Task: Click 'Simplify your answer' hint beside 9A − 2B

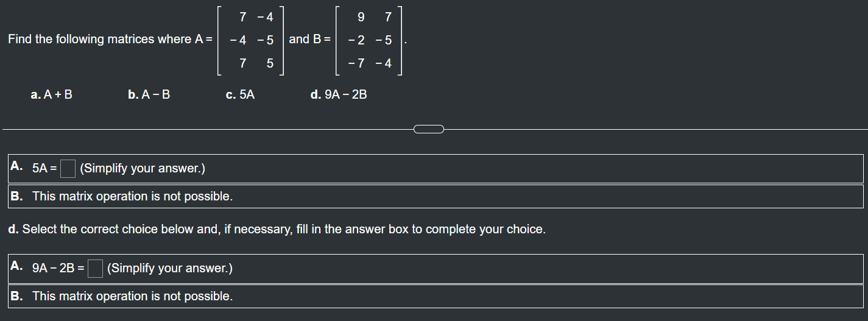Action: click(170, 268)
